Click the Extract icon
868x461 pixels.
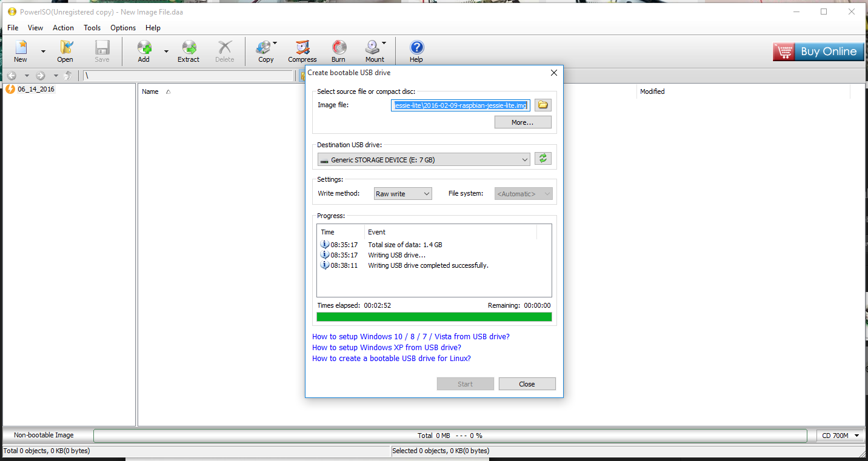pyautogui.click(x=189, y=51)
